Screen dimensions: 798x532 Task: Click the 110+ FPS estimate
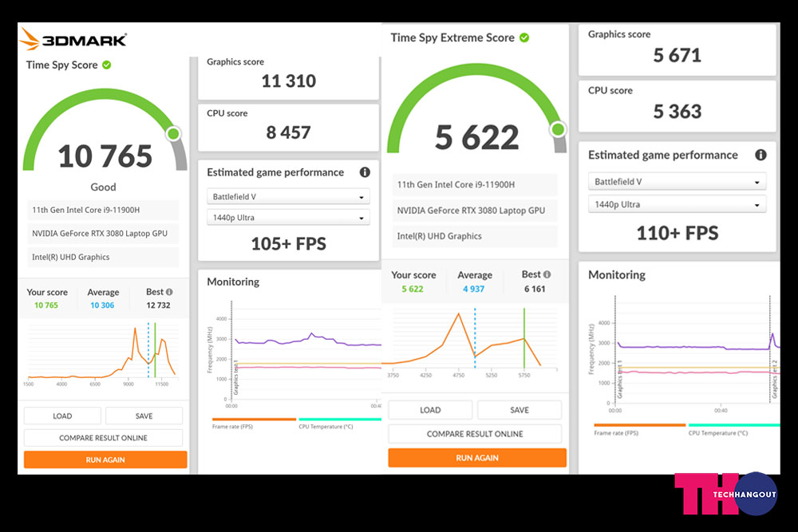tap(678, 233)
